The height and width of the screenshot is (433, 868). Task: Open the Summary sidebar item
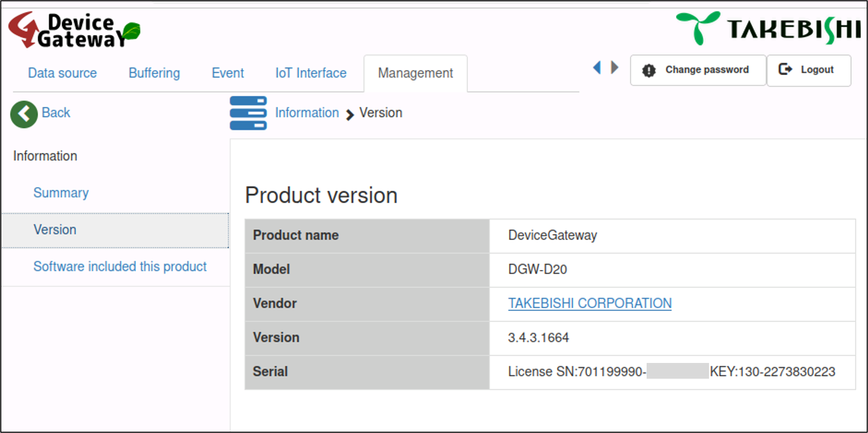[x=61, y=193]
